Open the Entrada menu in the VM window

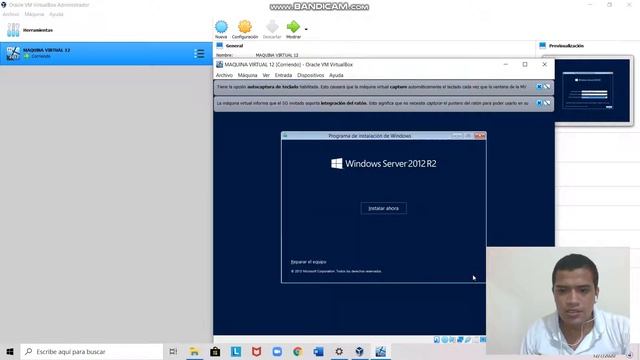coord(283,75)
